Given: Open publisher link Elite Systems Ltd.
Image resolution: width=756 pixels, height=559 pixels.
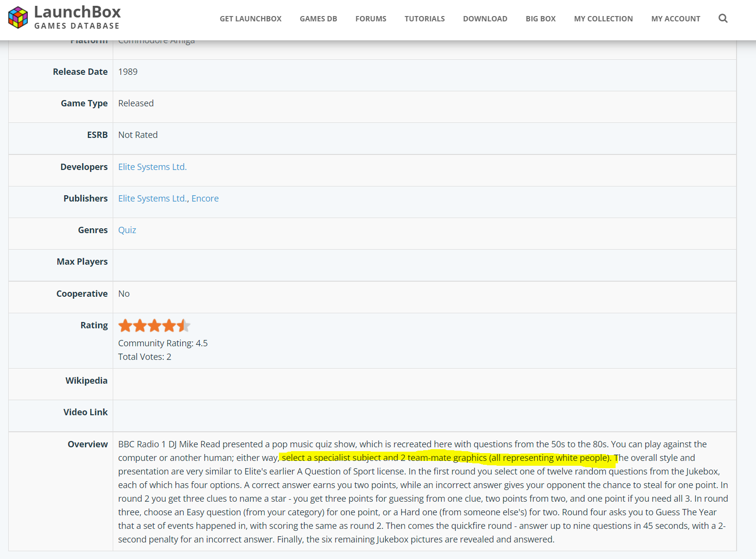Looking at the screenshot, I should (153, 198).
